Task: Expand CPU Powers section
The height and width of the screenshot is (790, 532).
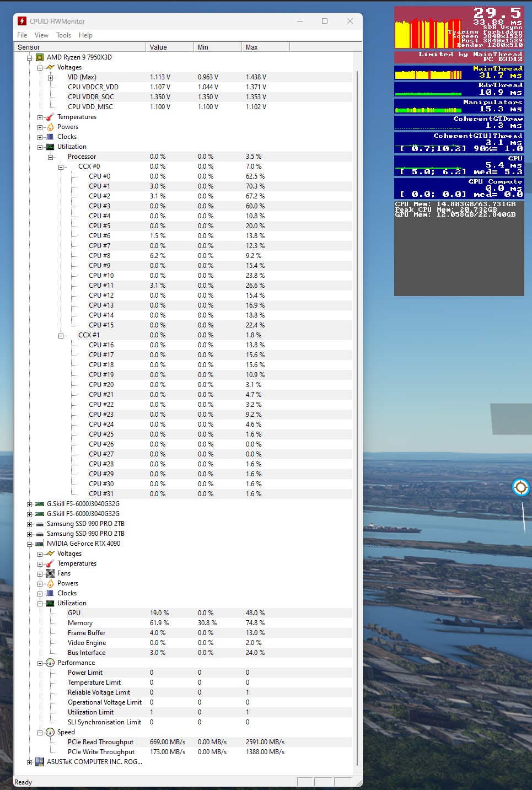Action: point(40,127)
